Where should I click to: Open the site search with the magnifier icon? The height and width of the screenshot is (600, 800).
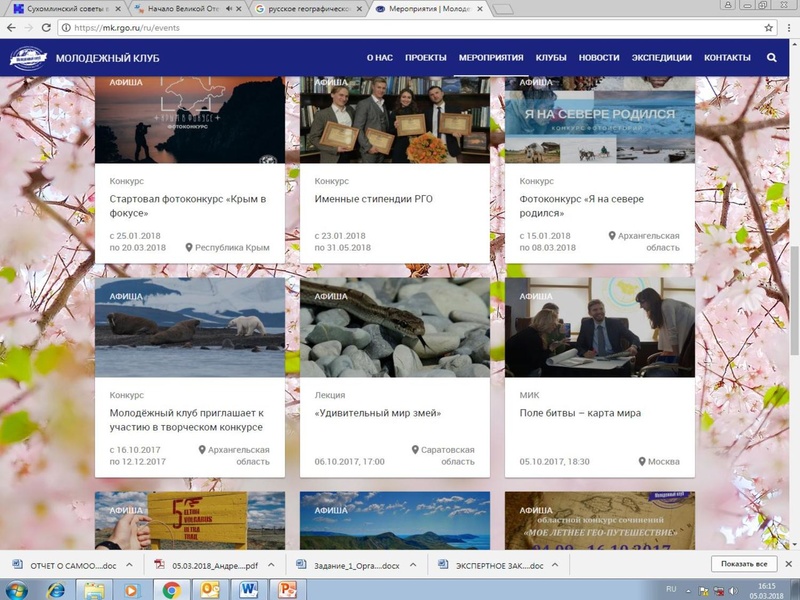(x=770, y=57)
